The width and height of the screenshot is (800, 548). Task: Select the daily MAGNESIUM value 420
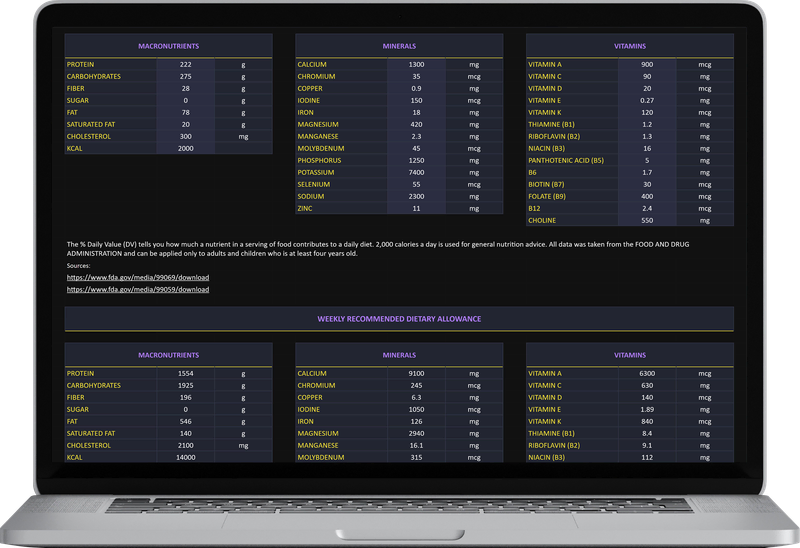[x=416, y=124]
